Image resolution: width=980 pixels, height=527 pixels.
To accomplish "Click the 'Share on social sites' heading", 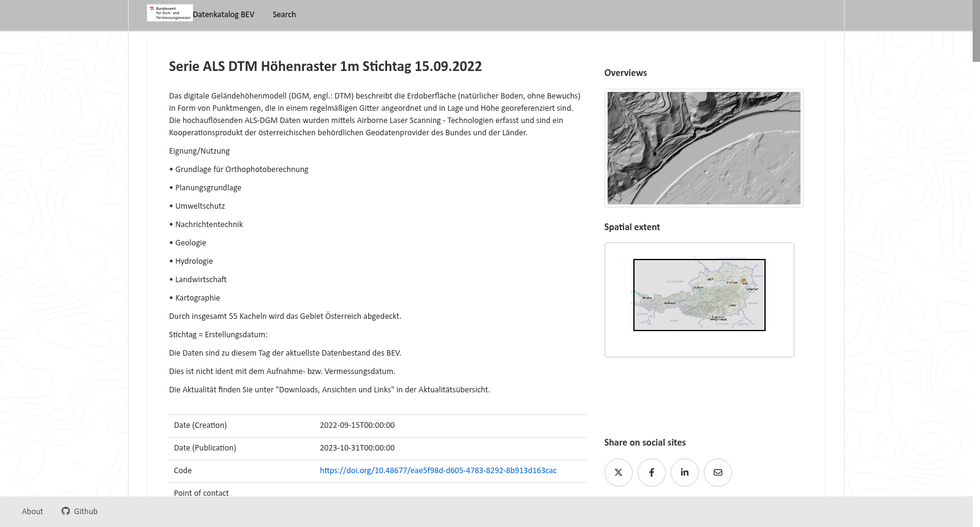I will point(645,443).
